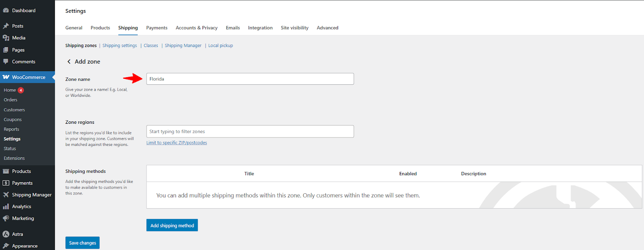
Task: Open the General settings tab
Action: pos(74,28)
